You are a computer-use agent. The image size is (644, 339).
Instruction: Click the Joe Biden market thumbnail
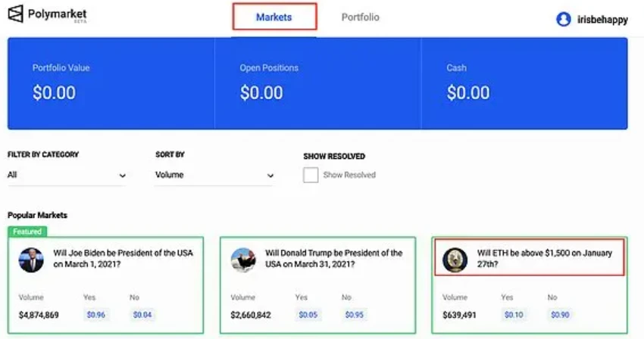pos(31,260)
